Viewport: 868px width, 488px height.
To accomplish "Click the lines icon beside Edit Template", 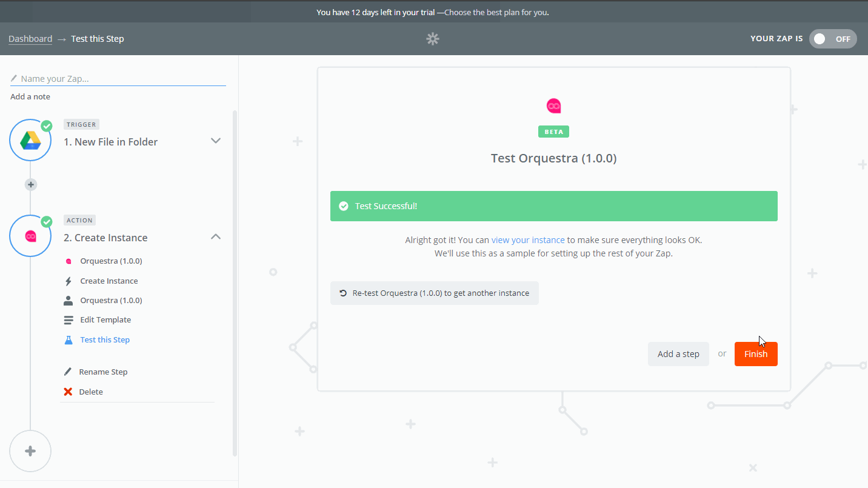I will tap(68, 320).
